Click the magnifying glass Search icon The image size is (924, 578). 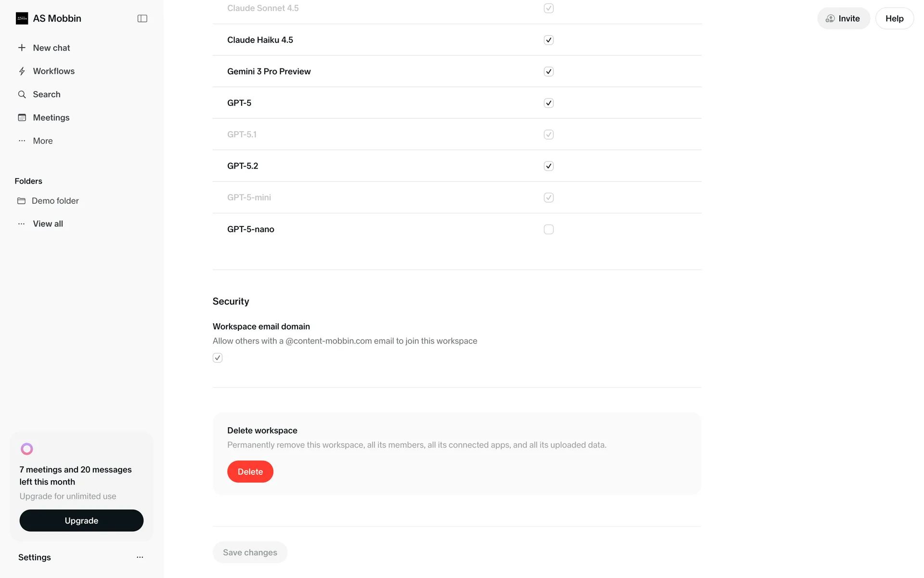[22, 94]
